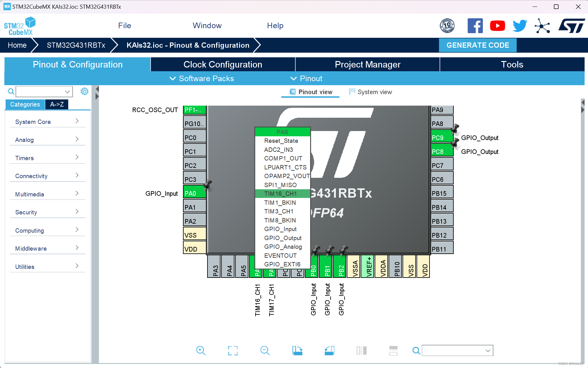Open the File menu
588x368 pixels.
[x=125, y=26]
